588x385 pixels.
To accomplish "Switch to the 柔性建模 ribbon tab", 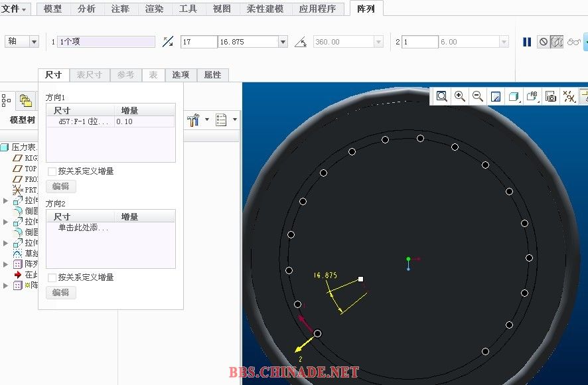I will coord(265,9).
